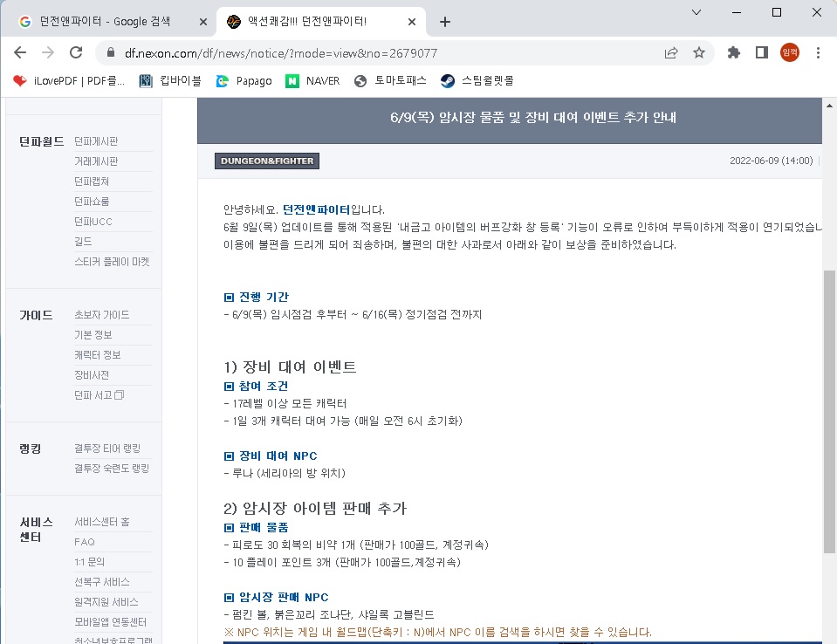Open the FAQ link
This screenshot has width=837, height=644.
(85, 542)
